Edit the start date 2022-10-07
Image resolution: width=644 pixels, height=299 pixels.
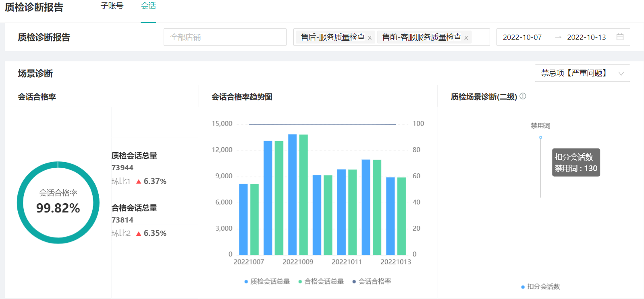[522, 37]
